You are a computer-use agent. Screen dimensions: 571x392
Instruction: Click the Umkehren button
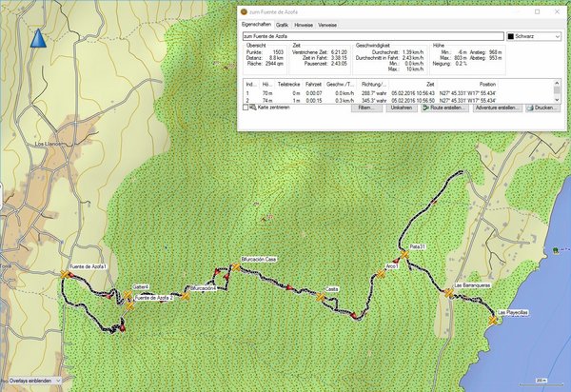click(401, 108)
